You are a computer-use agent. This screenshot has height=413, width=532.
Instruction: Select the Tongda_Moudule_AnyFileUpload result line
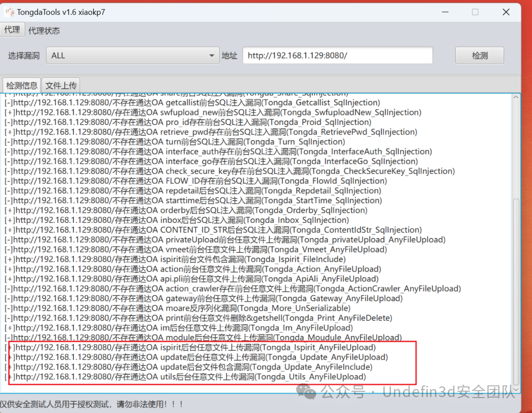tap(203, 337)
